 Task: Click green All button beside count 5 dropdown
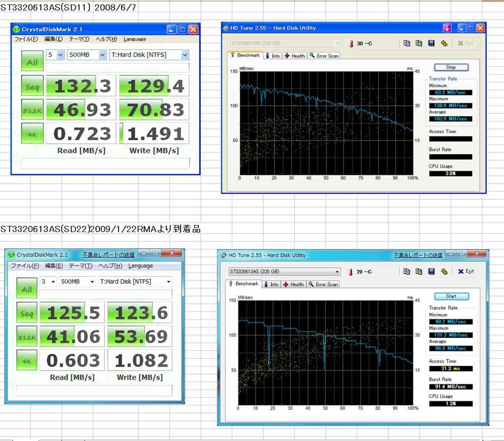pos(32,62)
